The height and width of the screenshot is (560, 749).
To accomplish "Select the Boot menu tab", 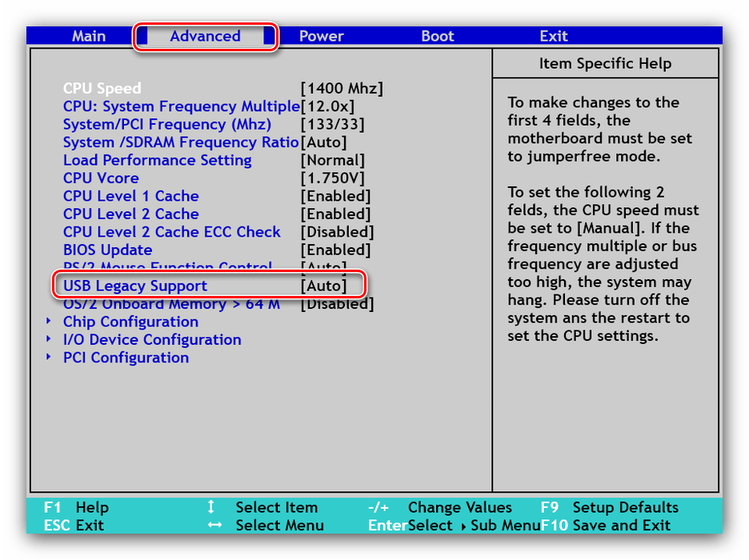I will pyautogui.click(x=438, y=36).
